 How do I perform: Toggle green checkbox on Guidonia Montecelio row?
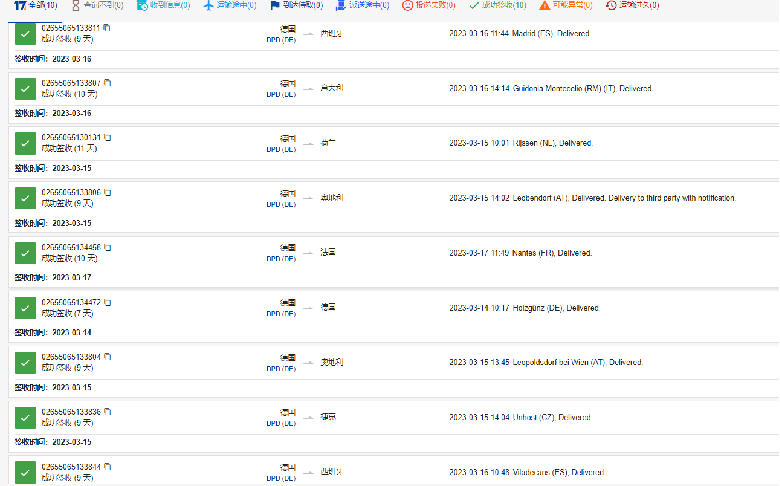coord(25,88)
